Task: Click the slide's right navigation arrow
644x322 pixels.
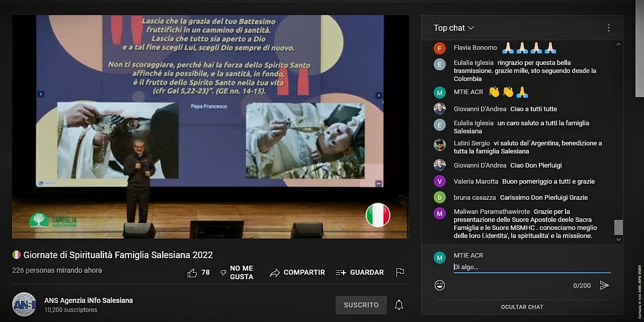Action: point(379,95)
